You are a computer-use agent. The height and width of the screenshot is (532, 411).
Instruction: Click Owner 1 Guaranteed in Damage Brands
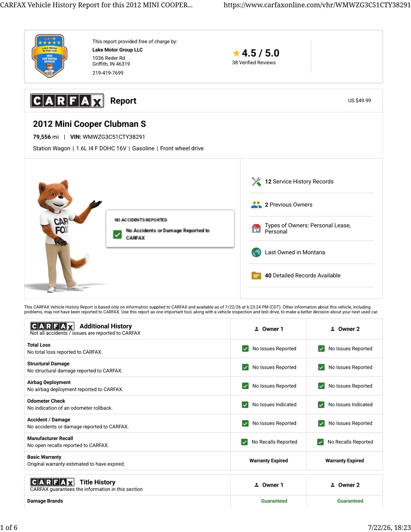tap(274, 501)
